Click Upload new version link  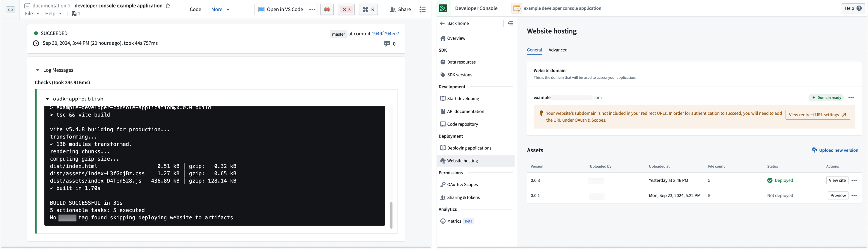835,150
